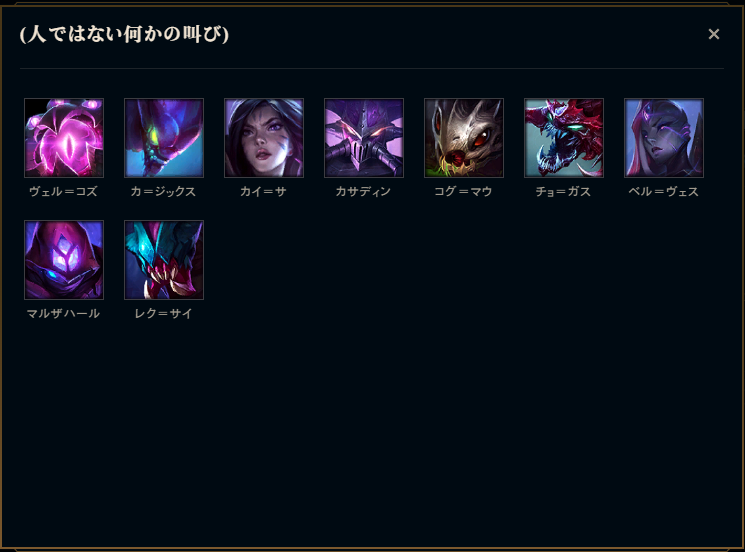
Task: Choose the ベル=ヴェス champion icon
Action: coord(664,138)
